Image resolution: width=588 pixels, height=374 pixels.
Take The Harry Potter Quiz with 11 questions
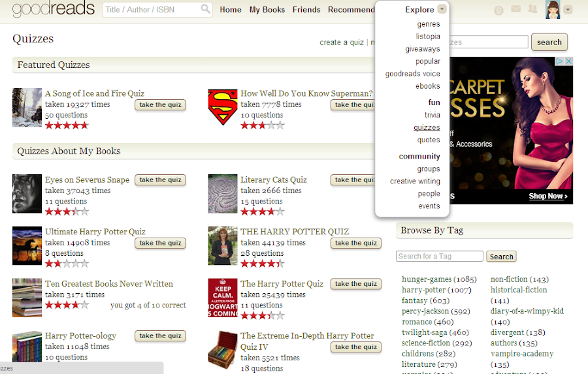[356, 284]
